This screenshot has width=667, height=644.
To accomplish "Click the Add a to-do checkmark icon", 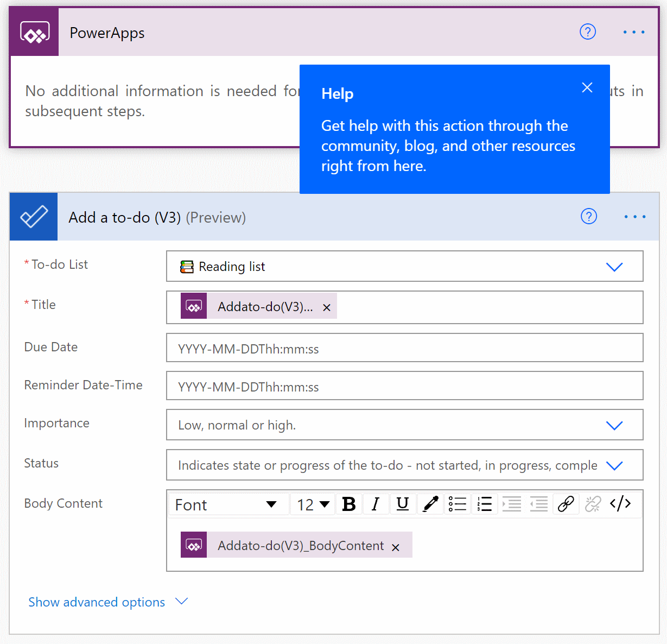I will pyautogui.click(x=34, y=217).
